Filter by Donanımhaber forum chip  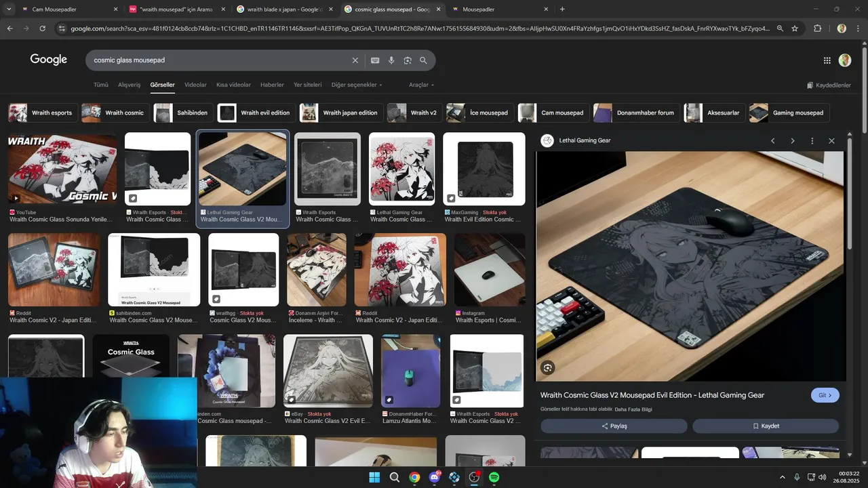click(635, 113)
